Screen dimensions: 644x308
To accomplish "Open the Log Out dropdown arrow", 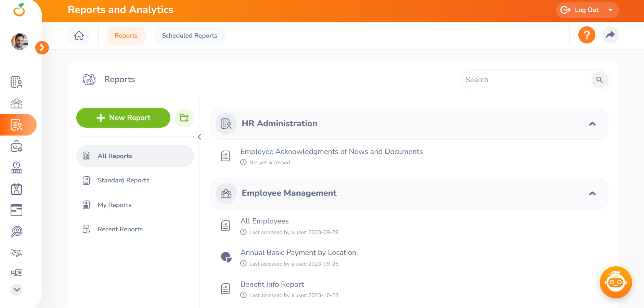I will [x=610, y=10].
